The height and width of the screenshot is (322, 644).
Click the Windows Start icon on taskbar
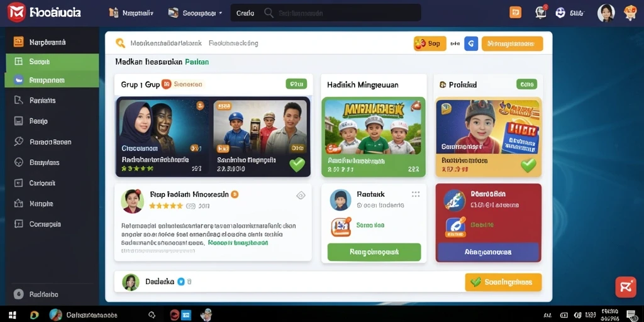tap(13, 315)
